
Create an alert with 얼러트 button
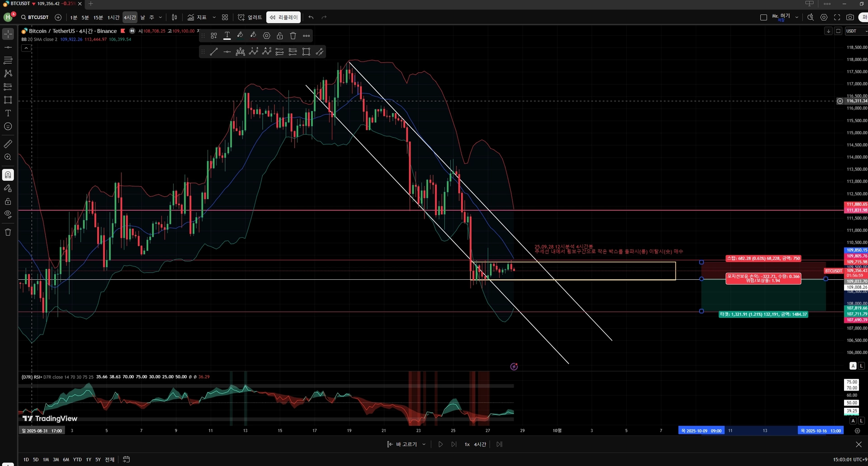pos(250,17)
